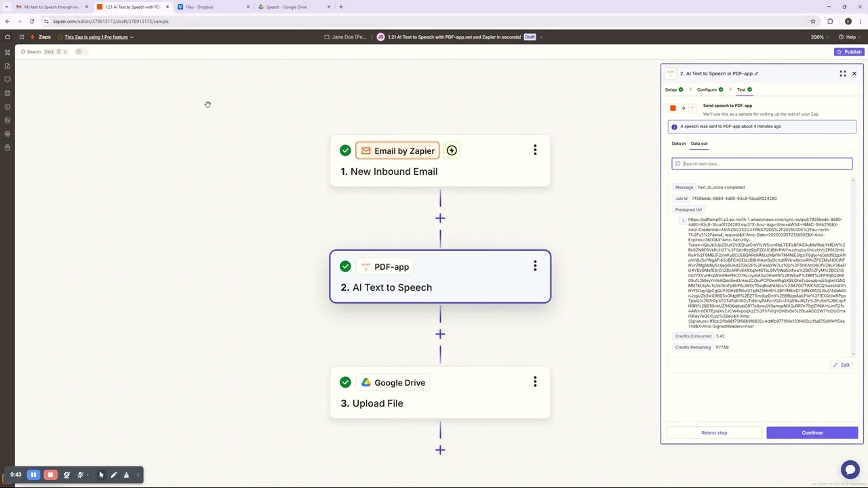Open the lightning trigger icon on step 1
Image resolution: width=868 pixels, height=488 pixels.
452,150
